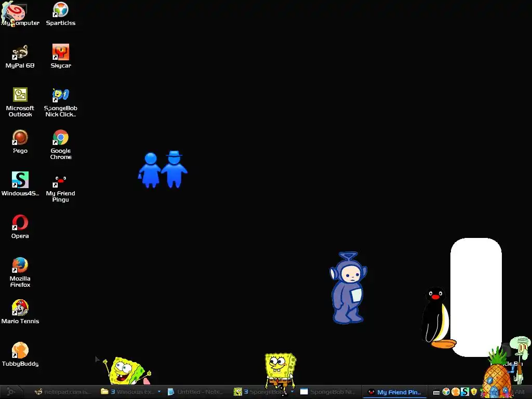
Task: Click the taskbar clock showing AM
Action: [x=520, y=392]
